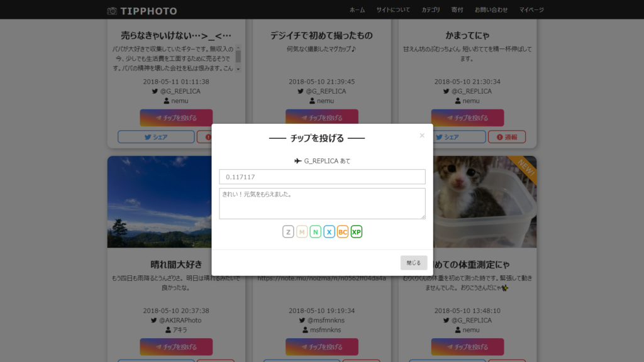Click the 0.117117 tip amount field
The width and height of the screenshot is (644, 362).
322,177
